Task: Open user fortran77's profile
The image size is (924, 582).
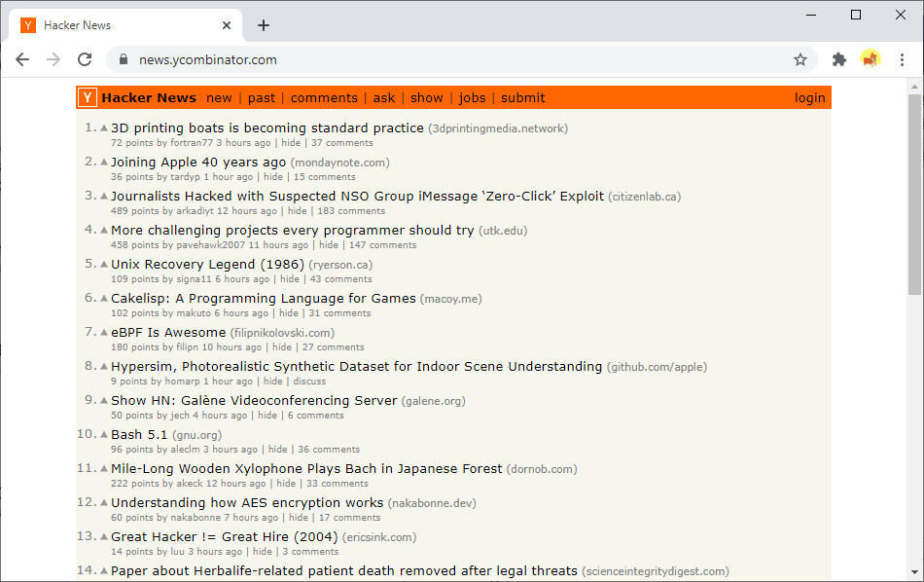Action: pos(192,143)
